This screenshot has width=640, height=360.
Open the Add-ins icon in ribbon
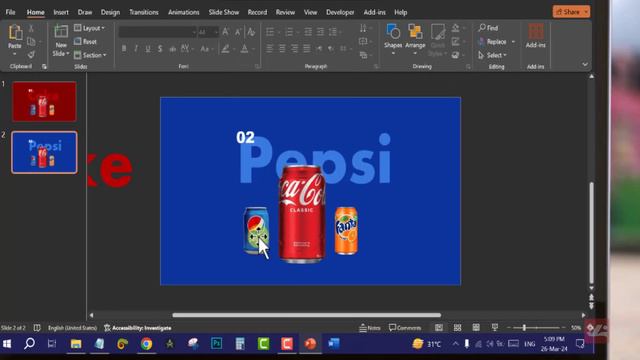pos(536,31)
